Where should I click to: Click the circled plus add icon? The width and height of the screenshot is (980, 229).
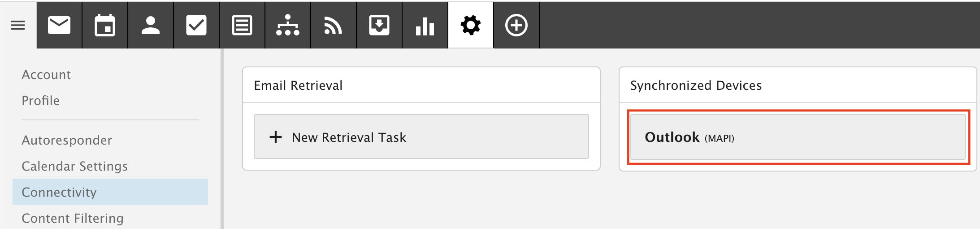(x=516, y=25)
